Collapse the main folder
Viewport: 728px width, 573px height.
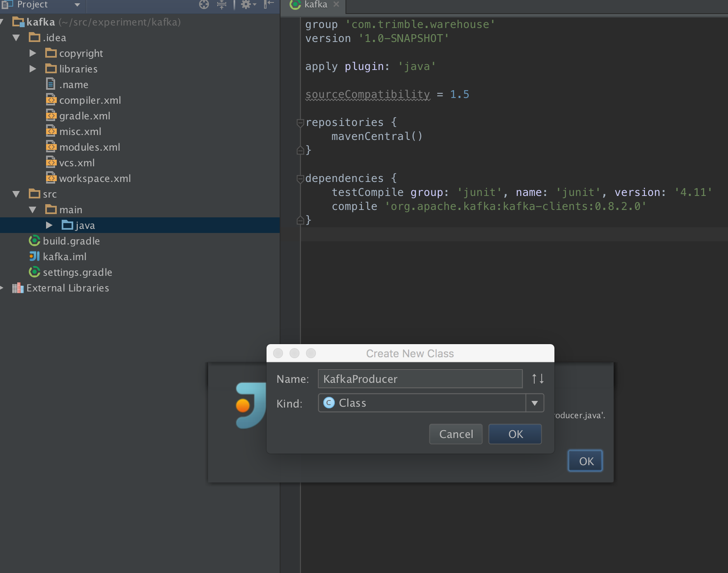33,210
